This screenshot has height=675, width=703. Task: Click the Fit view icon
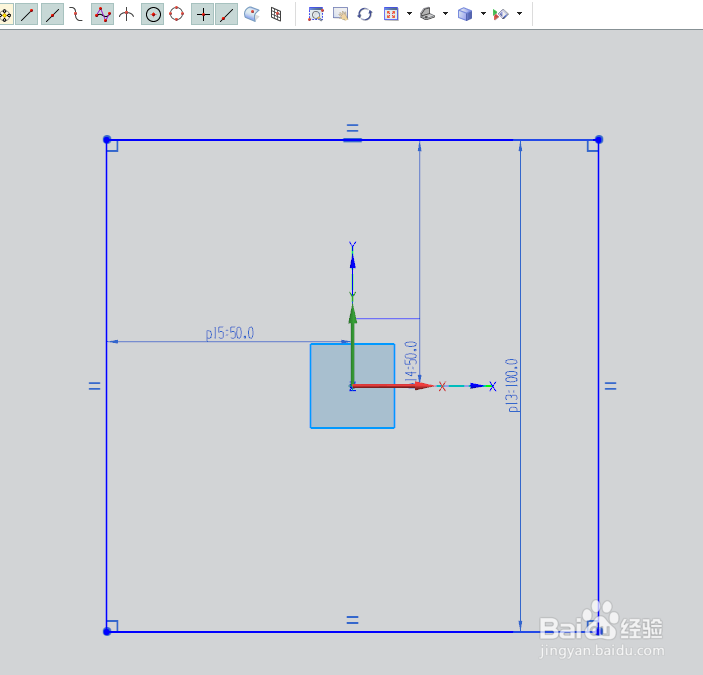point(391,14)
